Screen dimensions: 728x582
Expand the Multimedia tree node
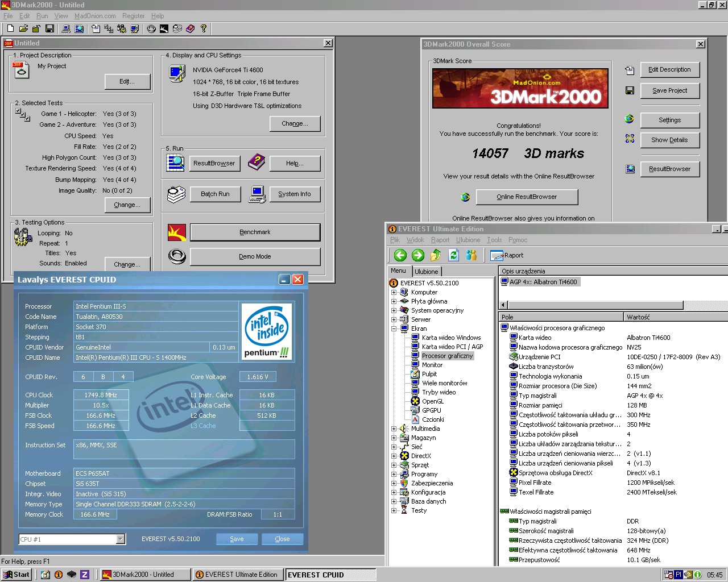(394, 429)
